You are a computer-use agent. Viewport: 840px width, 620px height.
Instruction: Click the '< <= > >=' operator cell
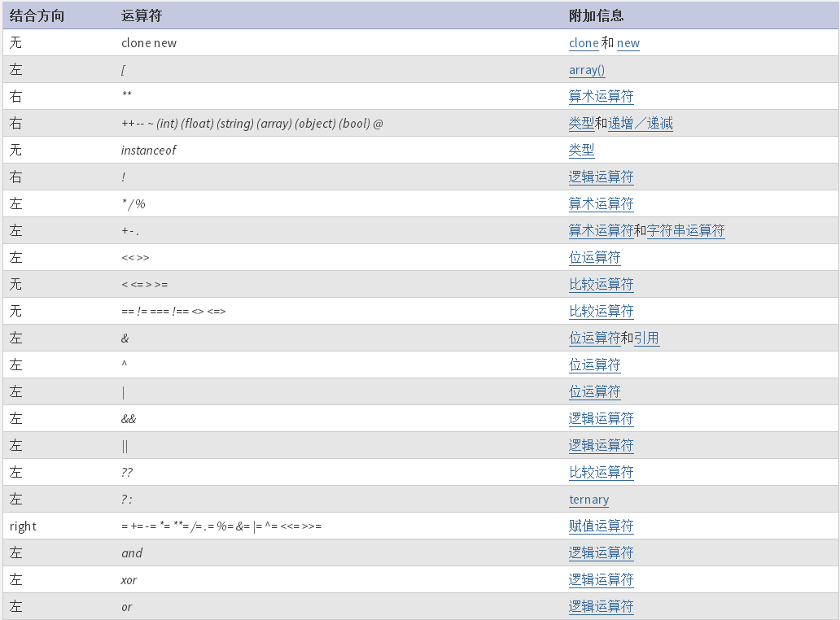(145, 284)
